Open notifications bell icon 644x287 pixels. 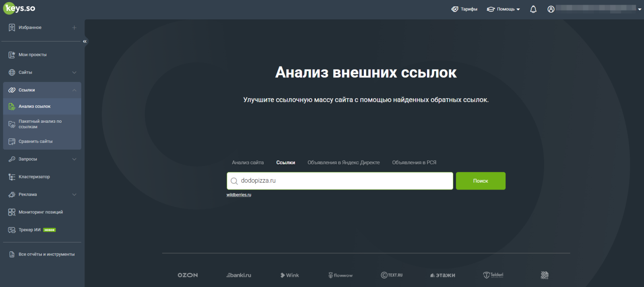[533, 9]
